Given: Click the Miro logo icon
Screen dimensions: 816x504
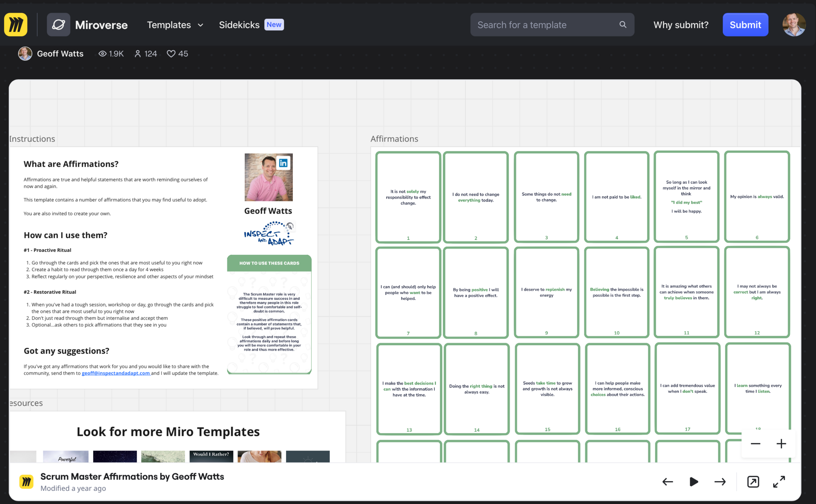Looking at the screenshot, I should point(16,25).
